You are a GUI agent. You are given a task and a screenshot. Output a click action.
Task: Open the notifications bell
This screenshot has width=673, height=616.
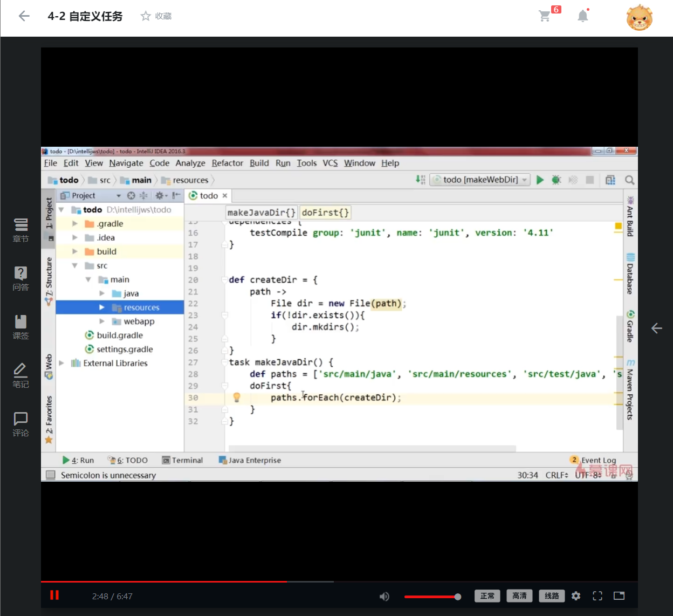[x=583, y=16]
